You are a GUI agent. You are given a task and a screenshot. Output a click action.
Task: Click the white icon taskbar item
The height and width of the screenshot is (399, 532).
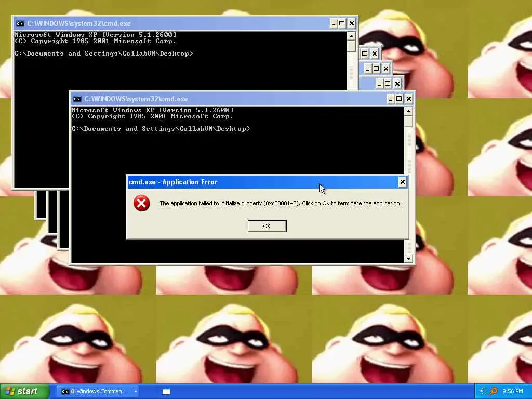pyautogui.click(x=166, y=392)
